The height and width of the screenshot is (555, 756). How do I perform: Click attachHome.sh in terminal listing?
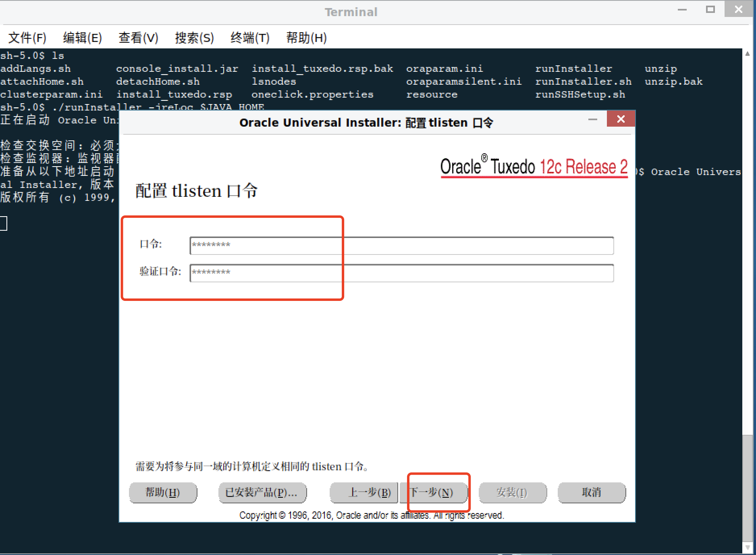click(x=42, y=81)
